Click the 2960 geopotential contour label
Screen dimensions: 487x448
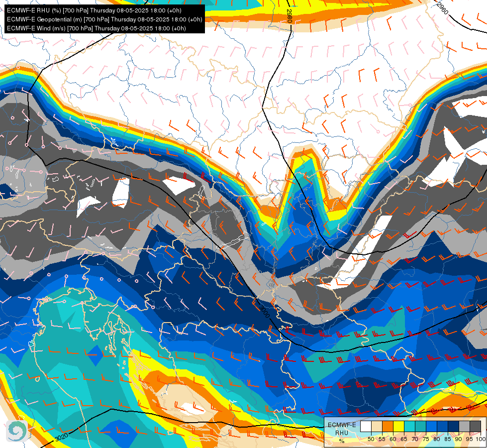pos(443,8)
